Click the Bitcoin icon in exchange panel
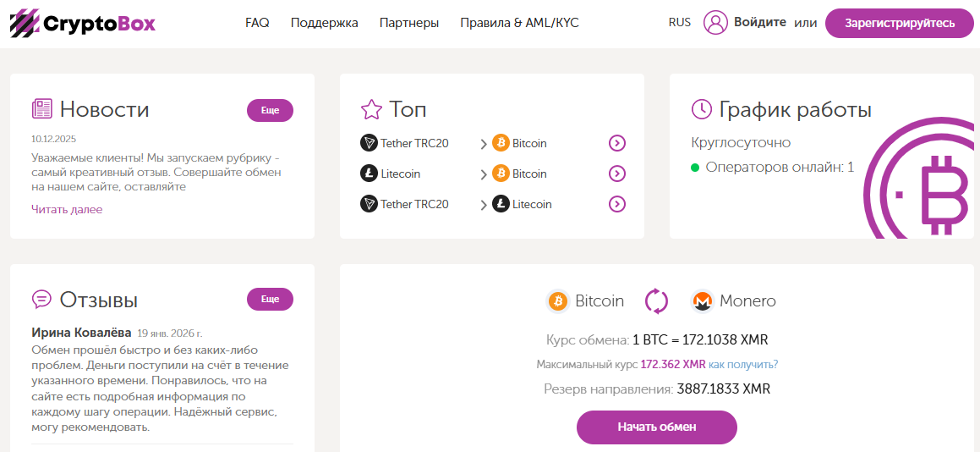The image size is (980, 452). click(558, 301)
